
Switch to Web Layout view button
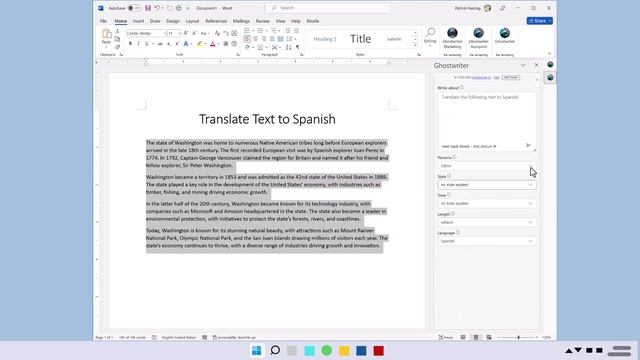489,338
